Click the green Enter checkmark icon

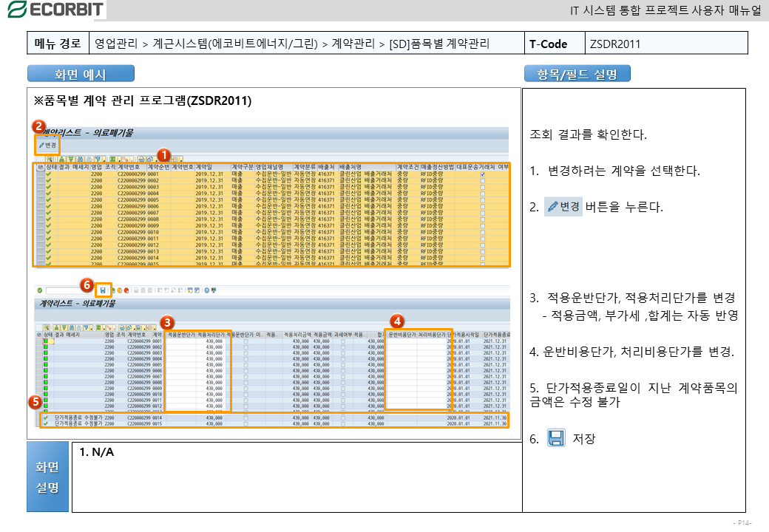(x=41, y=290)
